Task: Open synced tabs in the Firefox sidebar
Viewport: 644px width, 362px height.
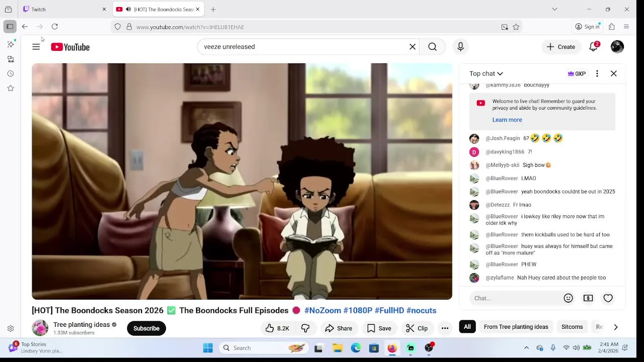Action: 11,59
